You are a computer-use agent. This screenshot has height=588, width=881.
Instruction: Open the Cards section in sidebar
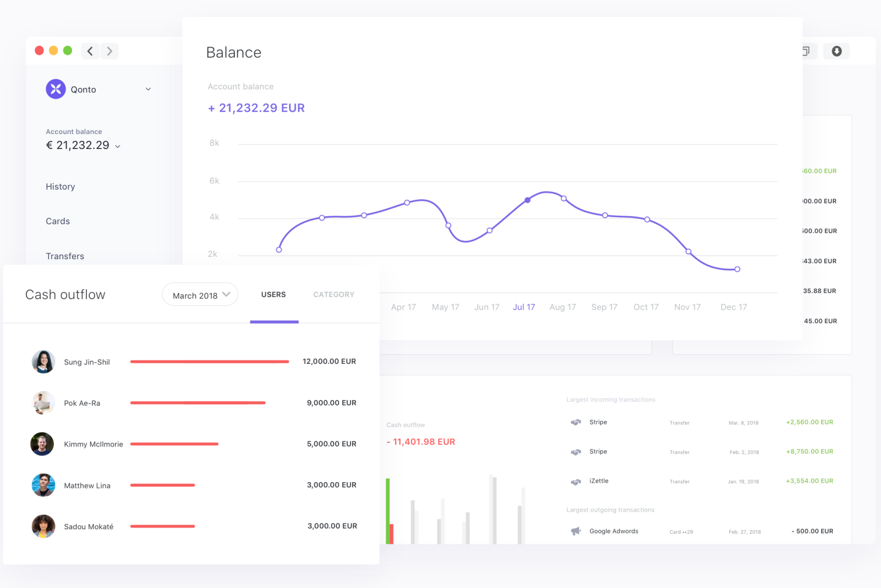point(58,221)
